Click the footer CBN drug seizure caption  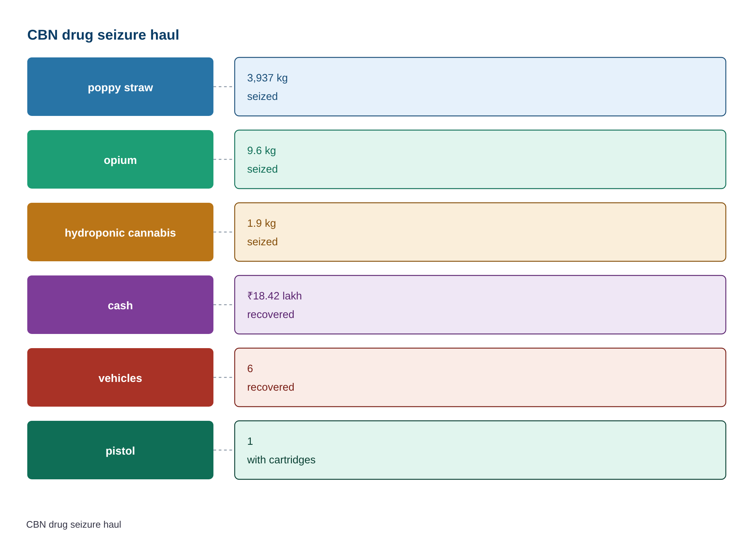pos(74,524)
